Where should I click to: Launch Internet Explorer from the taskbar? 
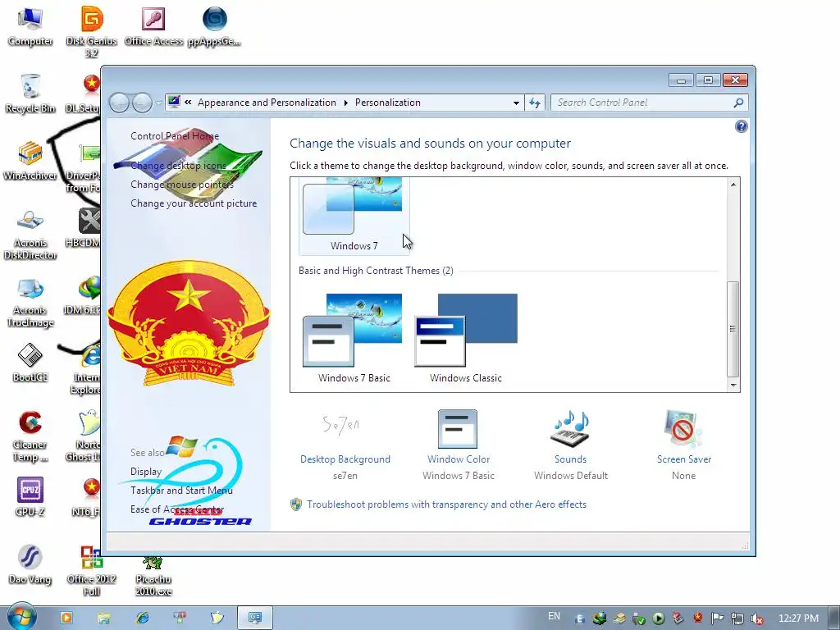[x=142, y=618]
